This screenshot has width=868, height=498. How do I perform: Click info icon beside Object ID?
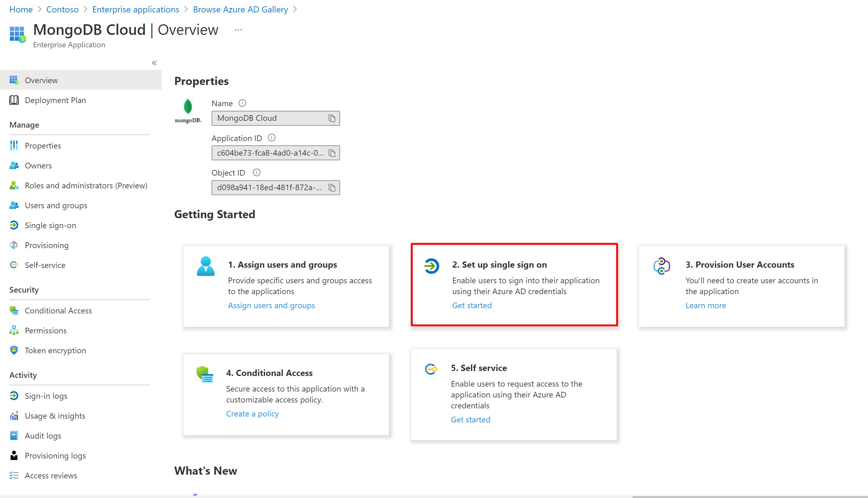coord(256,172)
